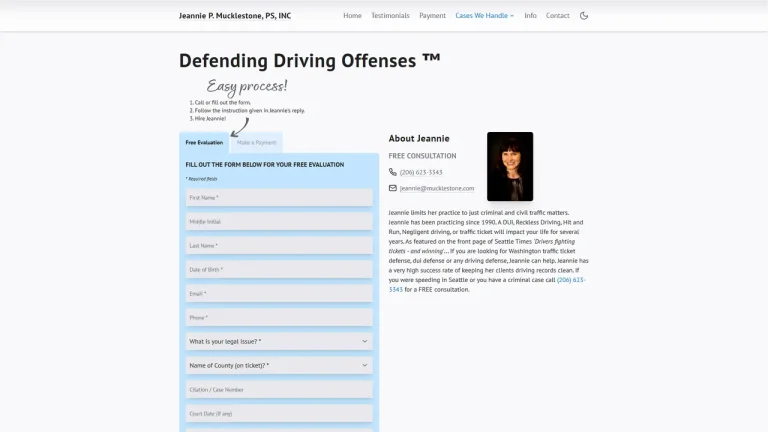
Task: Click step '1. Call or fill out the form.'
Action: pyautogui.click(x=220, y=102)
